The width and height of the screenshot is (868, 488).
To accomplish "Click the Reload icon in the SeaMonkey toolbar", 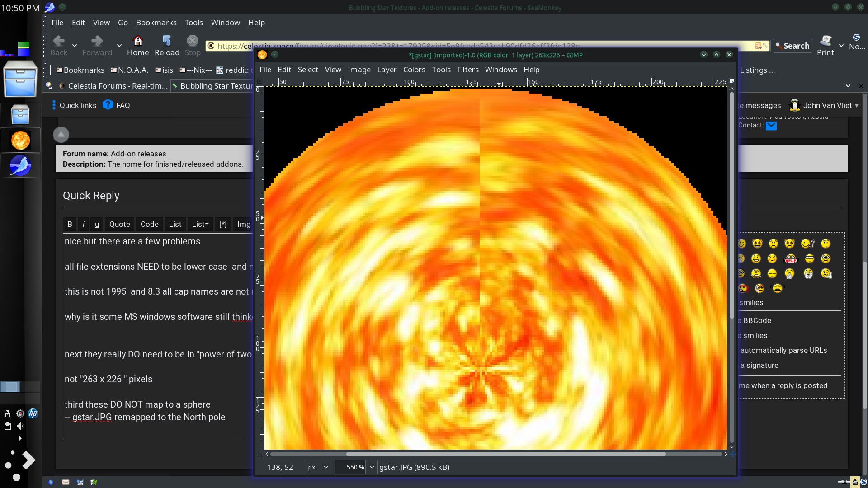I will 167,41.
